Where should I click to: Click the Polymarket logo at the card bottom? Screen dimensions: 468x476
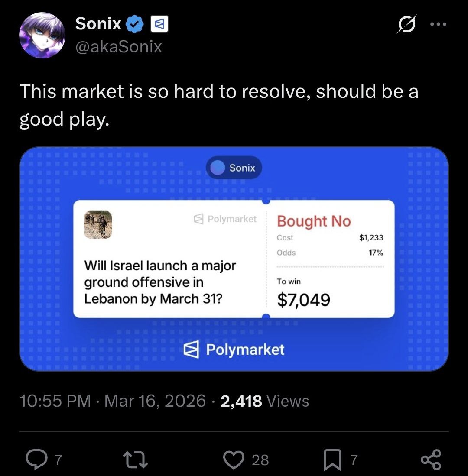pos(234,350)
